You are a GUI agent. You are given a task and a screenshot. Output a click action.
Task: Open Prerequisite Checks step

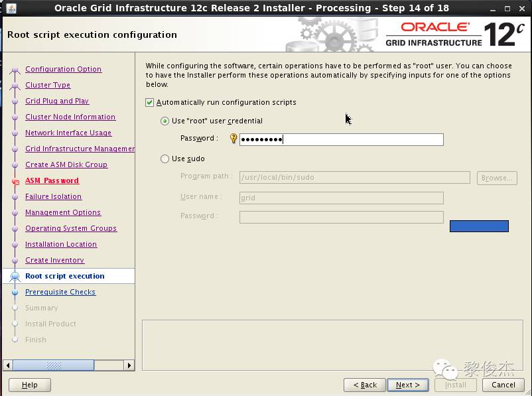coord(60,292)
